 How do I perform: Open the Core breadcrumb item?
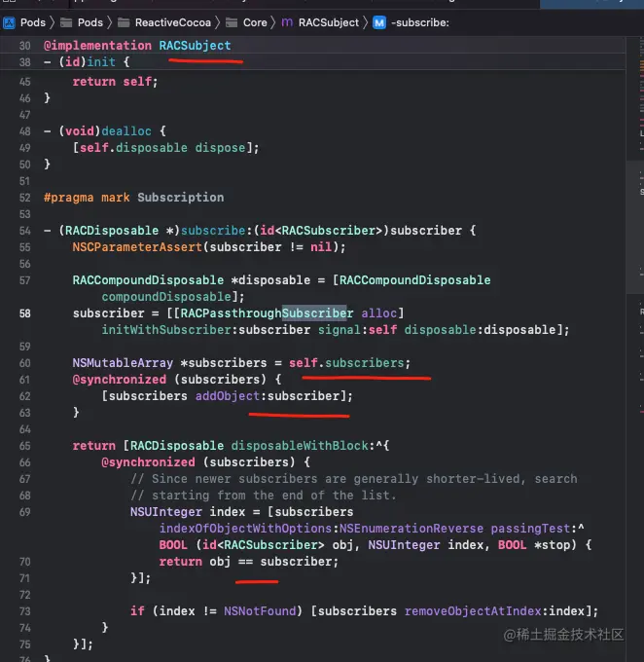(x=255, y=22)
